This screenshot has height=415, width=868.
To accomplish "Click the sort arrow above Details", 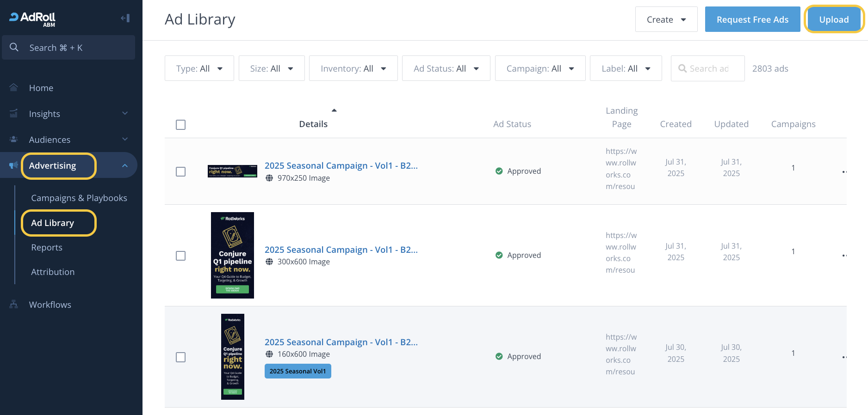I will click(x=334, y=110).
